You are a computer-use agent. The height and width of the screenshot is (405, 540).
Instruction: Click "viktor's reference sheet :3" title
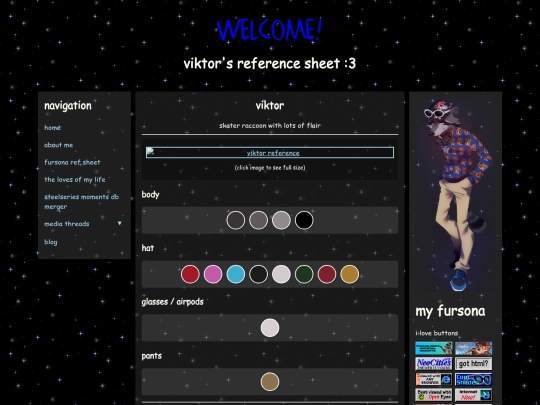click(x=270, y=63)
